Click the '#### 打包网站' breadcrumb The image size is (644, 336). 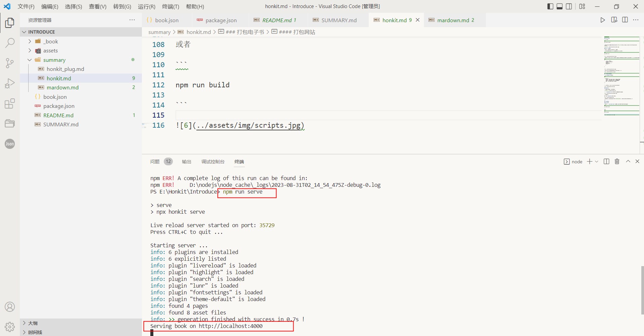(293, 32)
